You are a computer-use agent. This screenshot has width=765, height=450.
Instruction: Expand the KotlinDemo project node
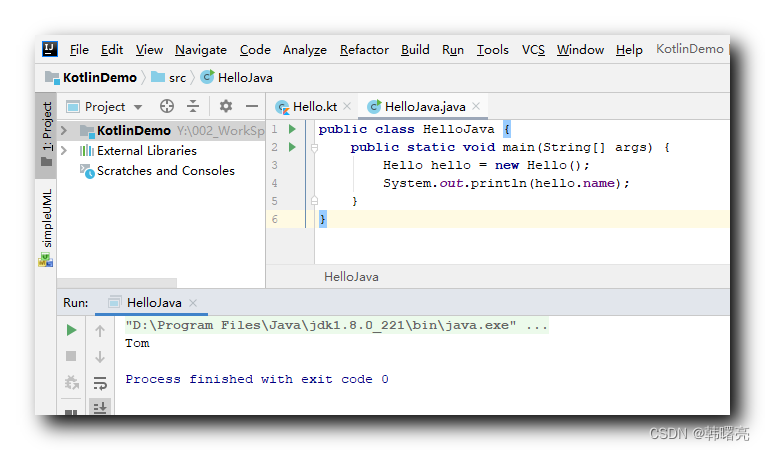click(x=64, y=130)
